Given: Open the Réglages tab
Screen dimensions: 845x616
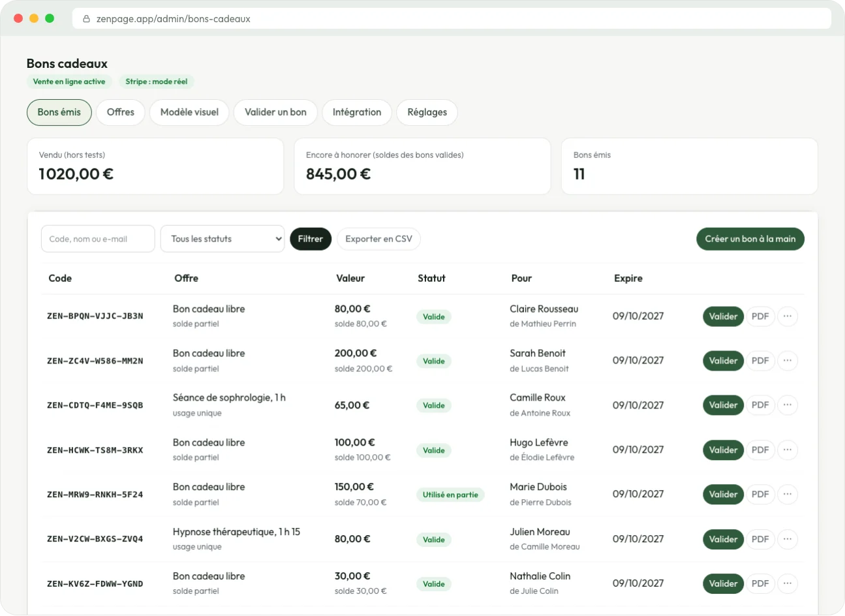Looking at the screenshot, I should pyautogui.click(x=427, y=112).
